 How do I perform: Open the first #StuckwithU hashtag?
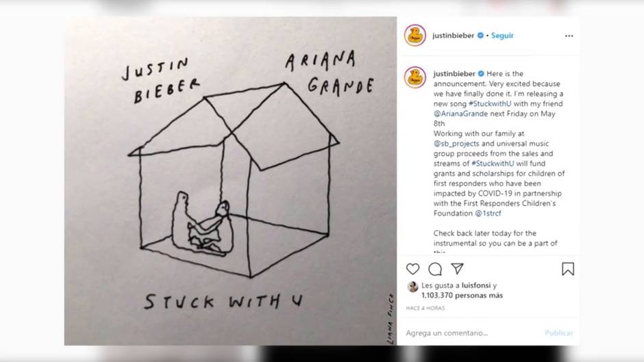(490, 104)
